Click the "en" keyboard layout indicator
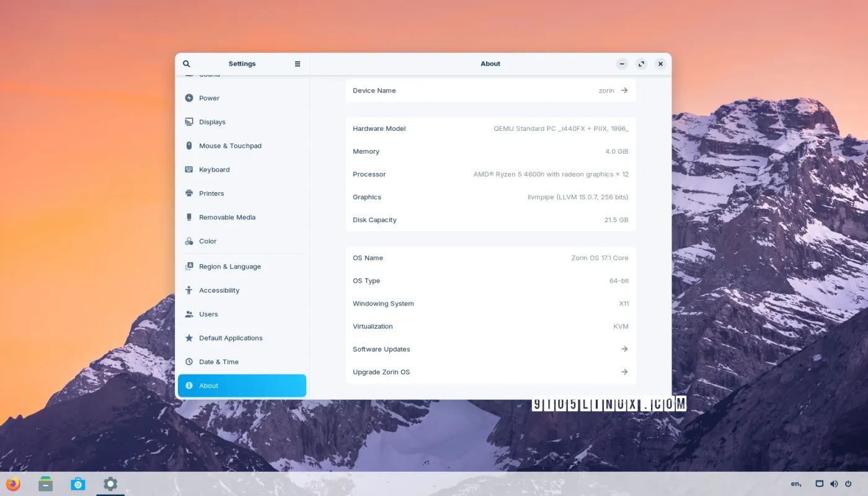The image size is (868, 496). point(795,483)
